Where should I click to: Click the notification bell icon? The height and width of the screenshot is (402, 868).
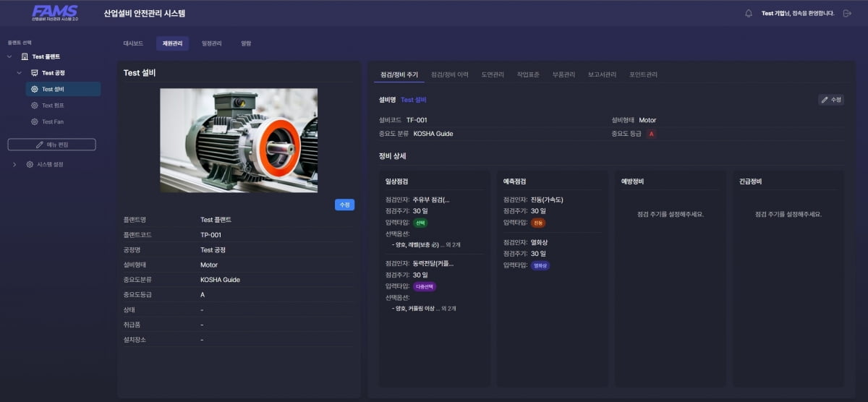pyautogui.click(x=749, y=13)
